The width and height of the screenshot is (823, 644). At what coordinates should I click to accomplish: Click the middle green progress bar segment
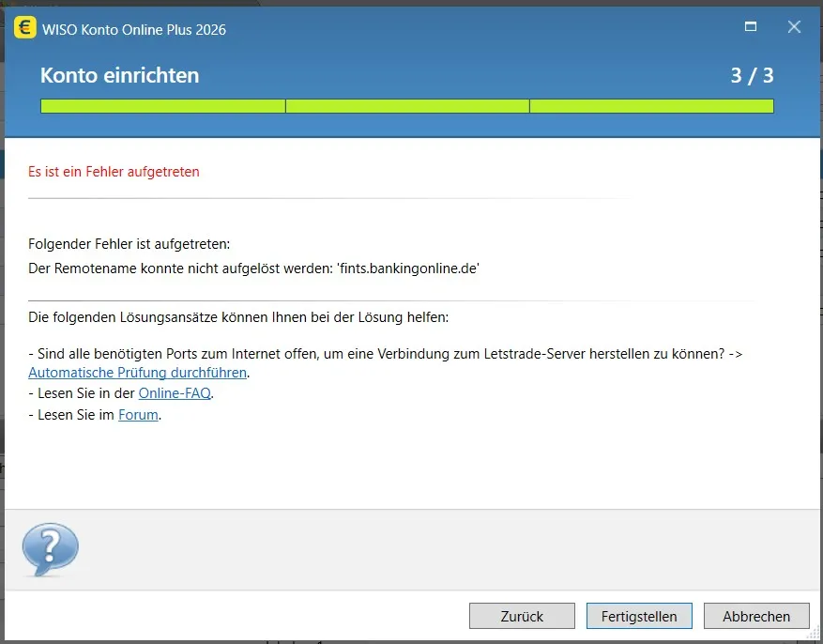(407, 106)
